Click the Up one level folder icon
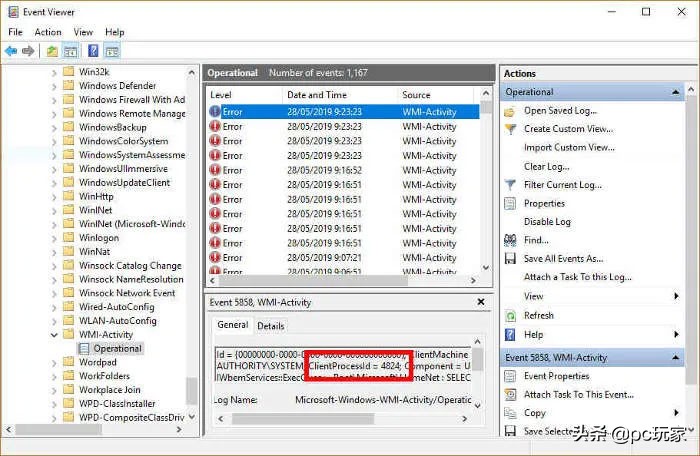Viewport: 700px width, 456px height. click(52, 51)
